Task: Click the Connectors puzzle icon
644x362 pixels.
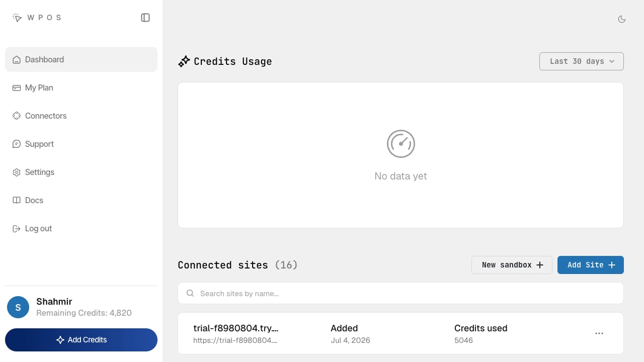Action: click(16, 116)
